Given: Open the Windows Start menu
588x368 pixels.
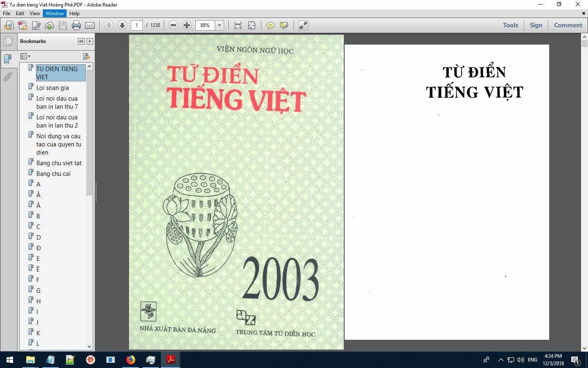Looking at the screenshot, I should 10,360.
